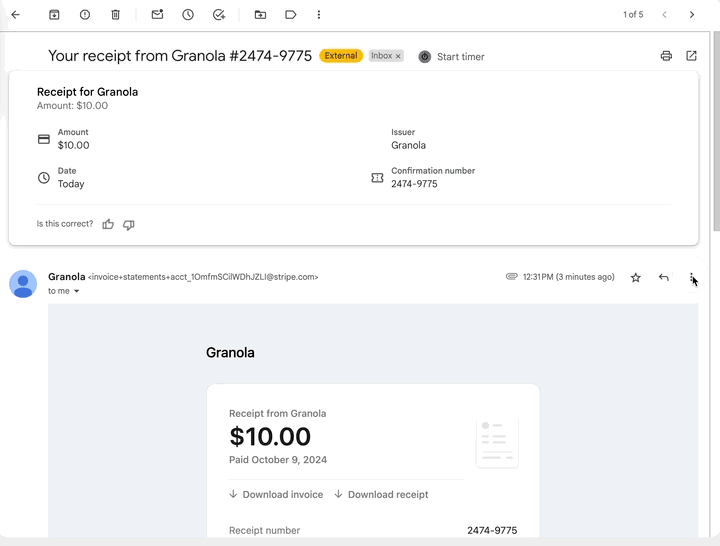Star the Granola email

tap(636, 277)
